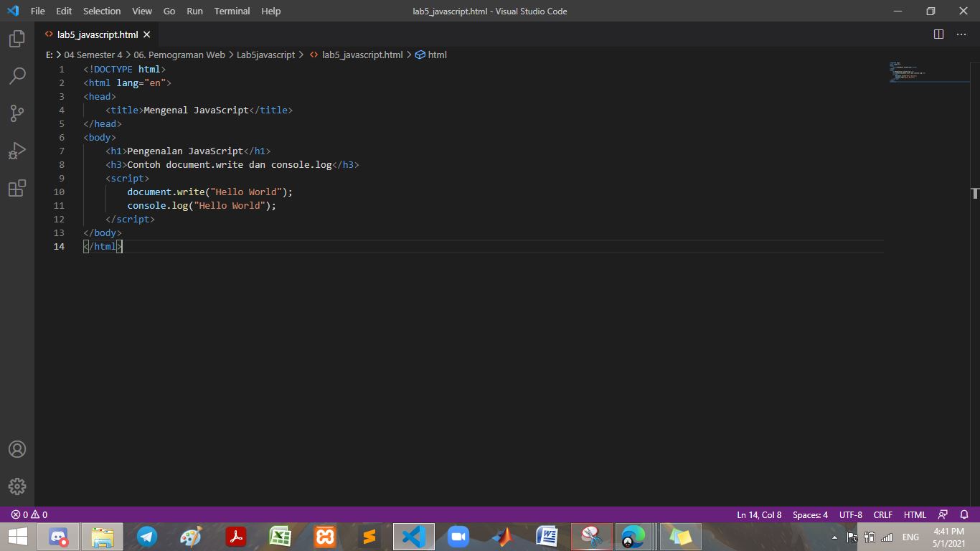
Task: Change line endings via CRLF button
Action: coord(882,514)
